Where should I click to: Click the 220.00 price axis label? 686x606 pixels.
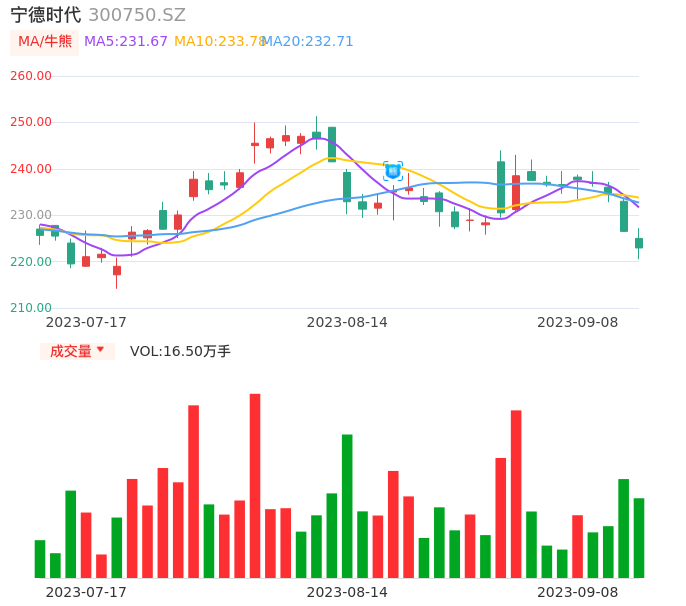pos(31,262)
